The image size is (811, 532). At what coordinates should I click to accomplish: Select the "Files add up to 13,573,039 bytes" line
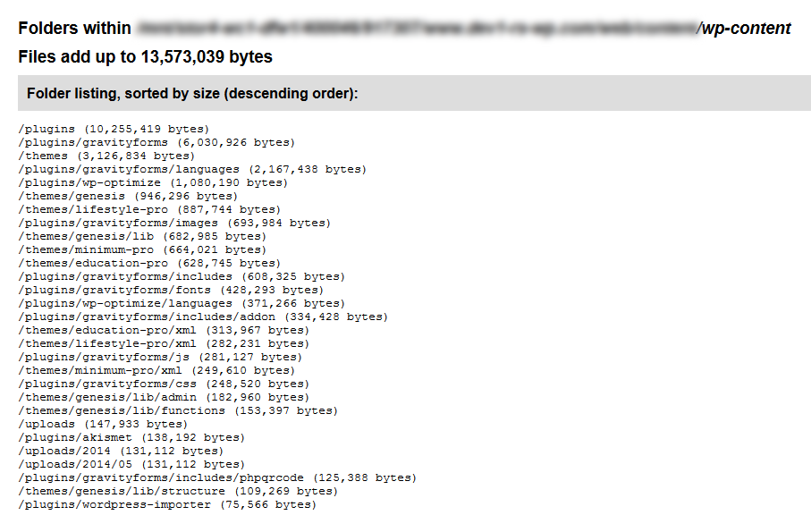click(x=146, y=56)
